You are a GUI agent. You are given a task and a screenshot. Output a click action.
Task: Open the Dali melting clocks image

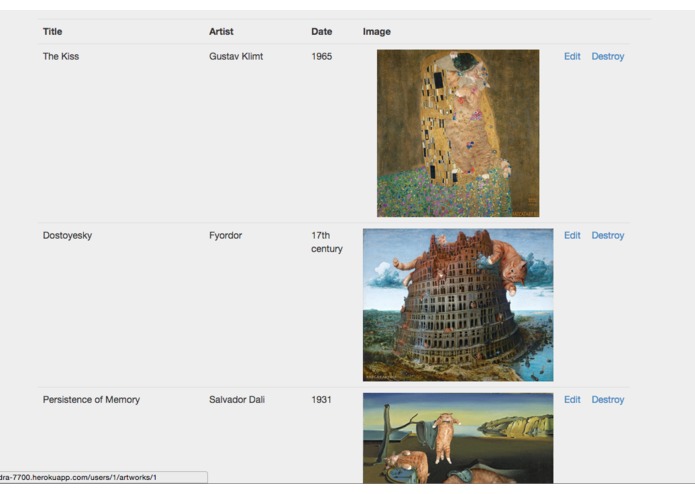[x=458, y=438]
